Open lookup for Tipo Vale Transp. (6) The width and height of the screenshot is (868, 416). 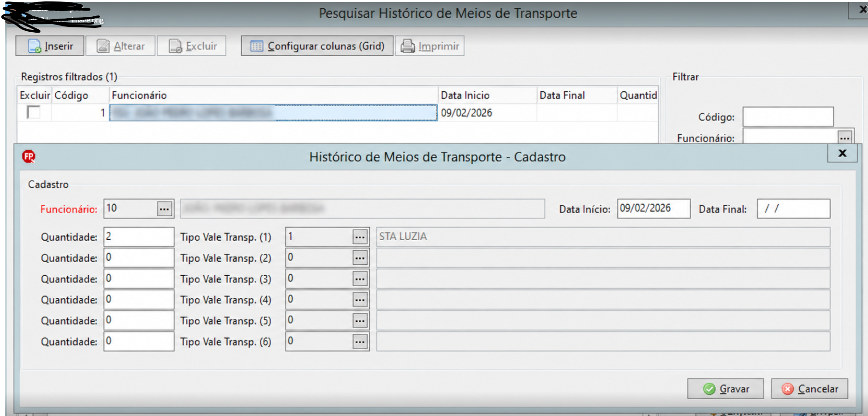click(360, 342)
